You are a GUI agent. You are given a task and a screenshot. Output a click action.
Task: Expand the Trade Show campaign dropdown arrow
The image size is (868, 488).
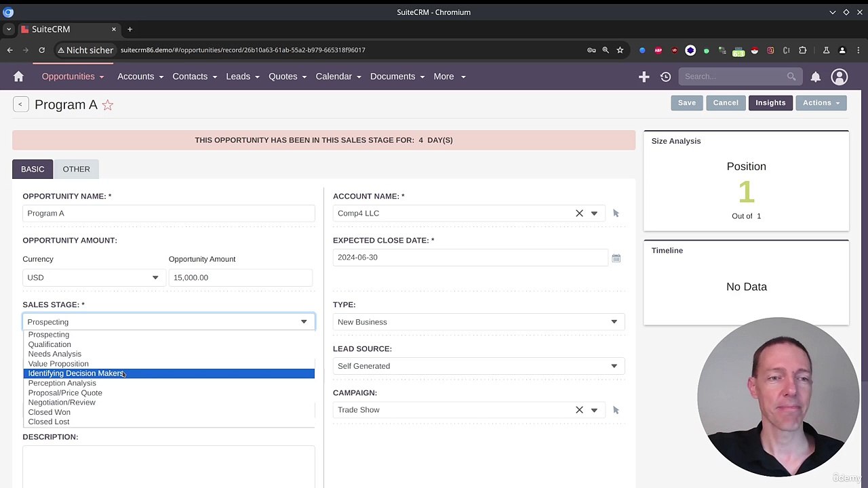(x=594, y=410)
